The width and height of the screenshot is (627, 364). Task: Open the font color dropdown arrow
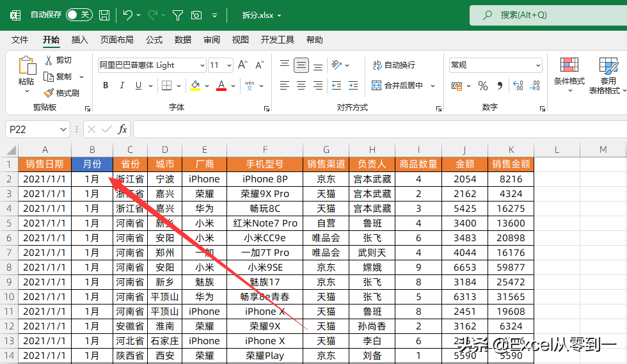[233, 86]
